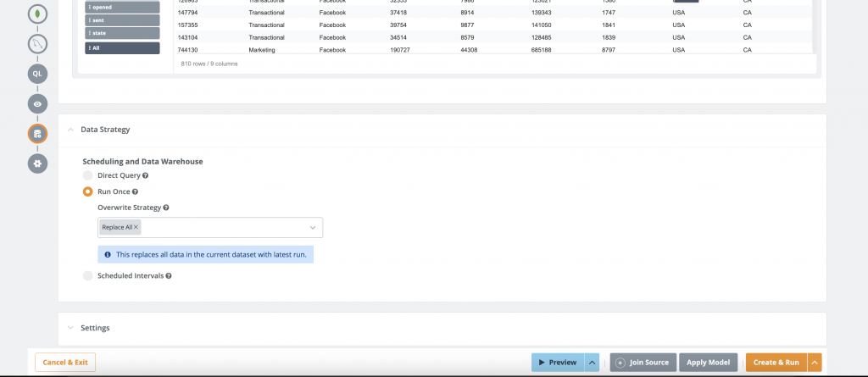868x377 pixels.
Task: Click the grip handle on state column chip
Action: click(90, 33)
